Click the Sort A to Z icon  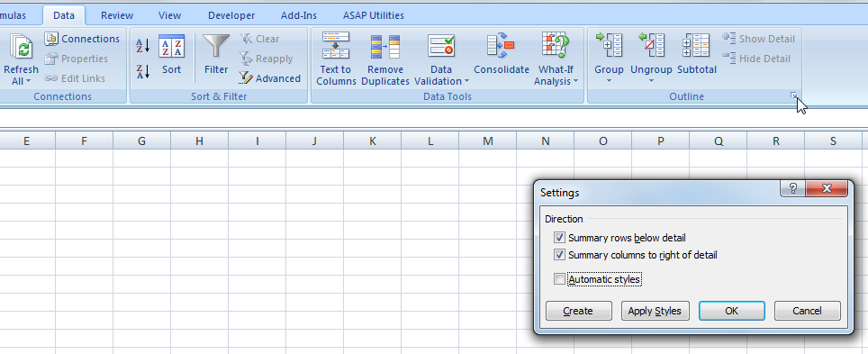pyautogui.click(x=143, y=45)
